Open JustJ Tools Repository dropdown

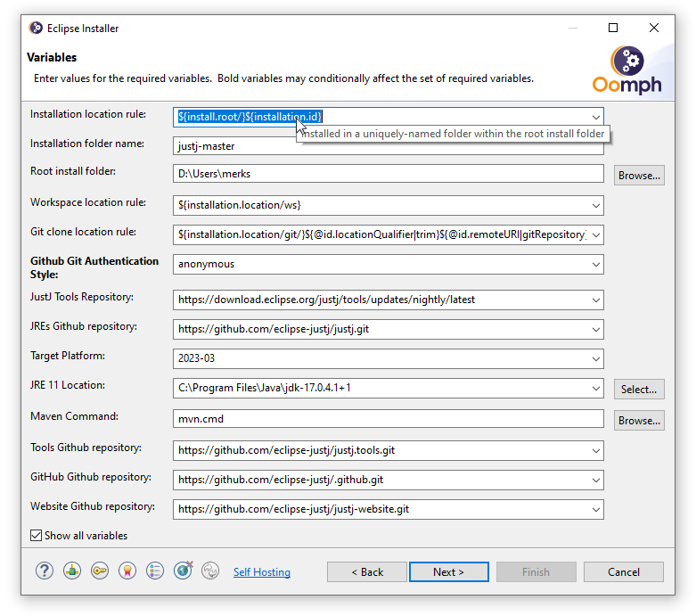point(594,300)
